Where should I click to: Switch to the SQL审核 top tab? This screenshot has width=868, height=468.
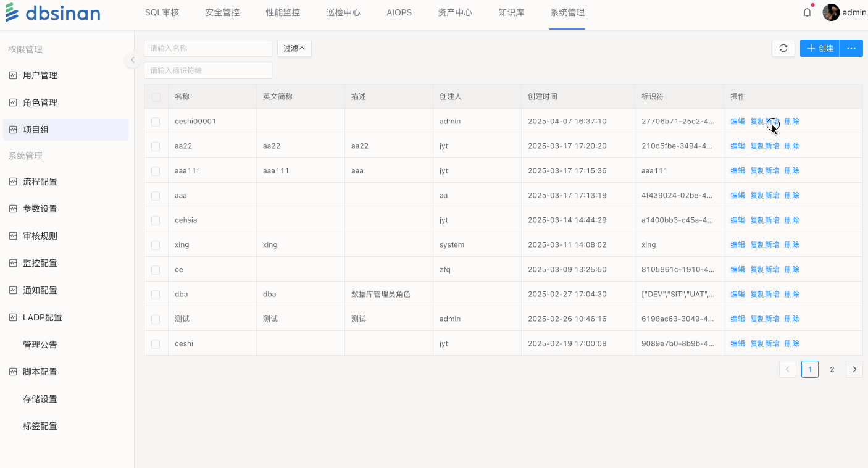point(162,13)
